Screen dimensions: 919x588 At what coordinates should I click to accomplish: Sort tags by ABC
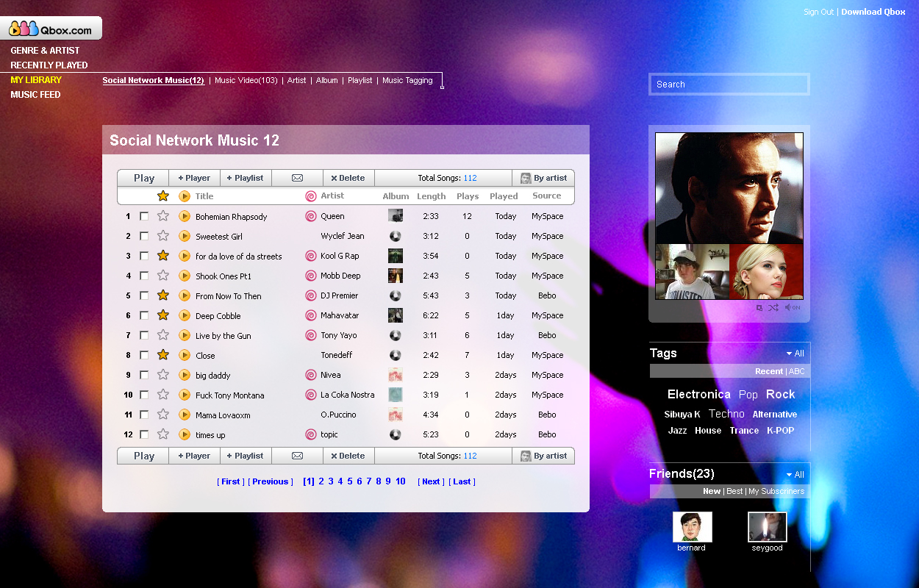[x=797, y=371]
